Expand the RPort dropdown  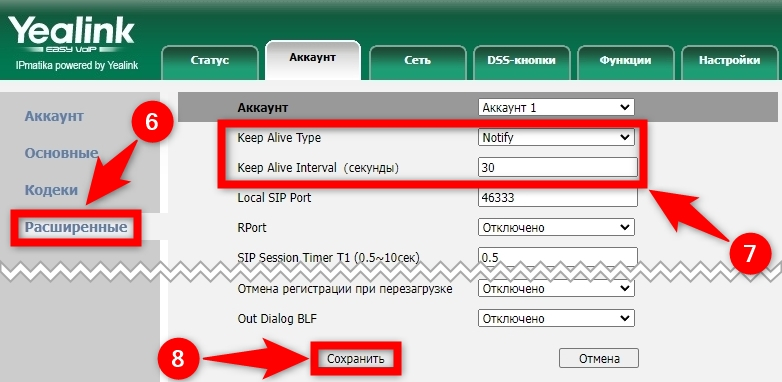pos(556,227)
